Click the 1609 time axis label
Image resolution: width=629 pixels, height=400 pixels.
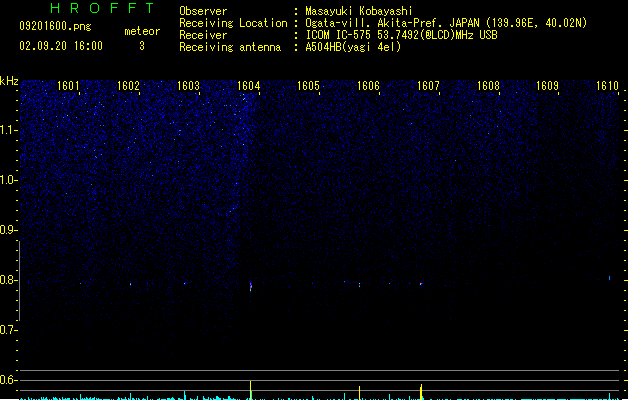coord(548,85)
